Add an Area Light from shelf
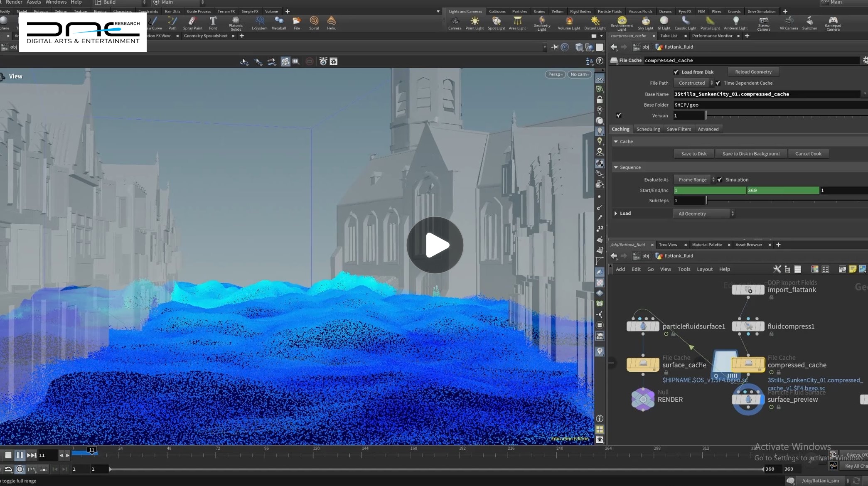Image resolution: width=868 pixels, height=486 pixels. [x=517, y=23]
